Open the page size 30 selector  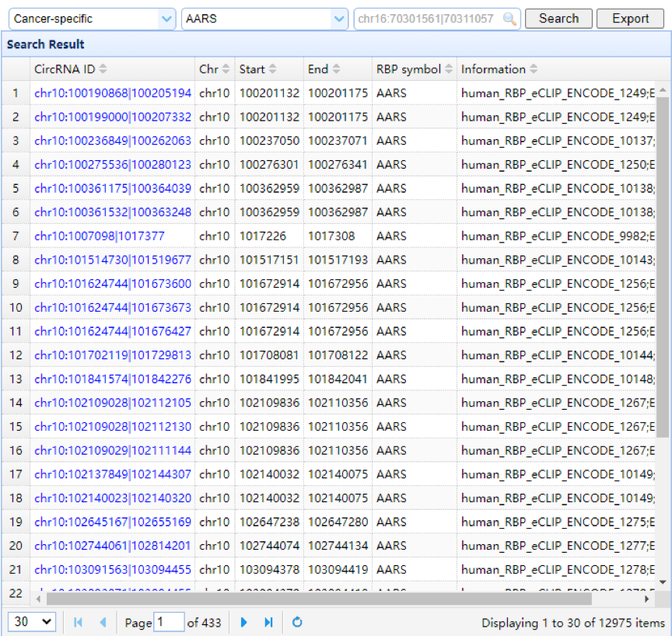32,622
